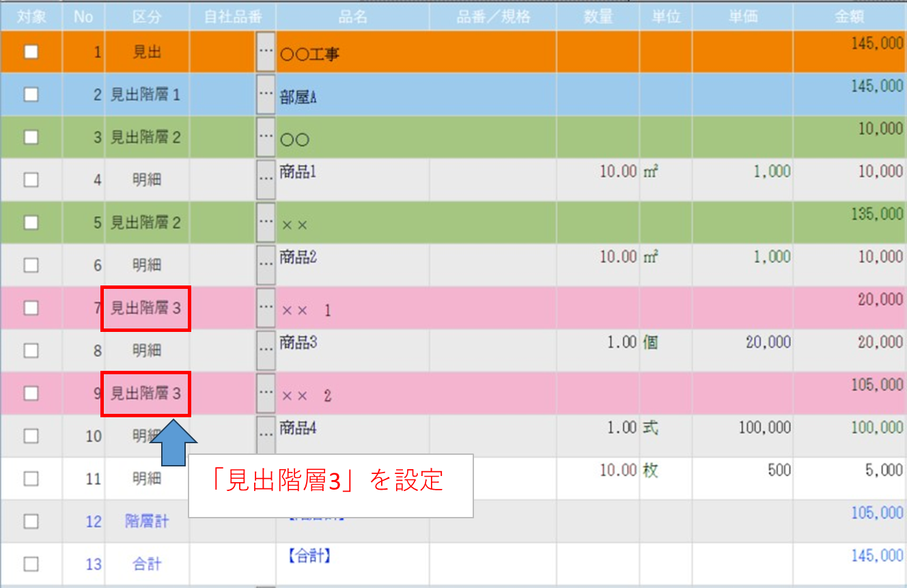Click the 金額 column header
This screenshot has width=907, height=588.
[x=850, y=17]
